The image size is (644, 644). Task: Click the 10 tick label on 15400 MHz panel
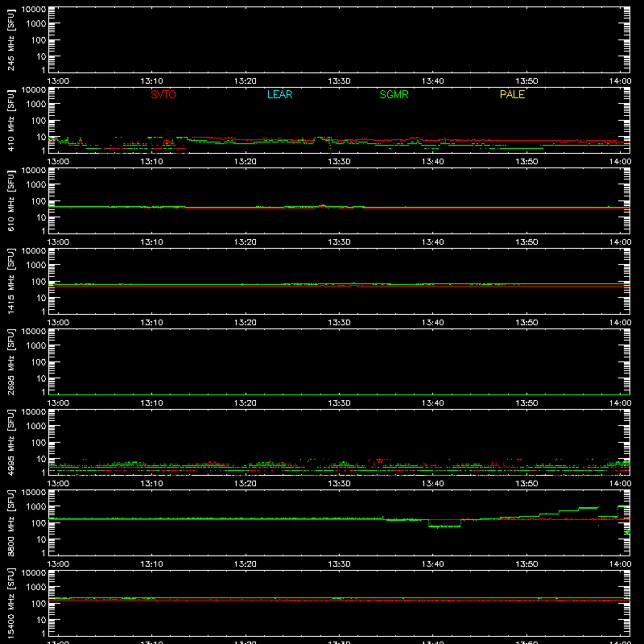coord(41,620)
